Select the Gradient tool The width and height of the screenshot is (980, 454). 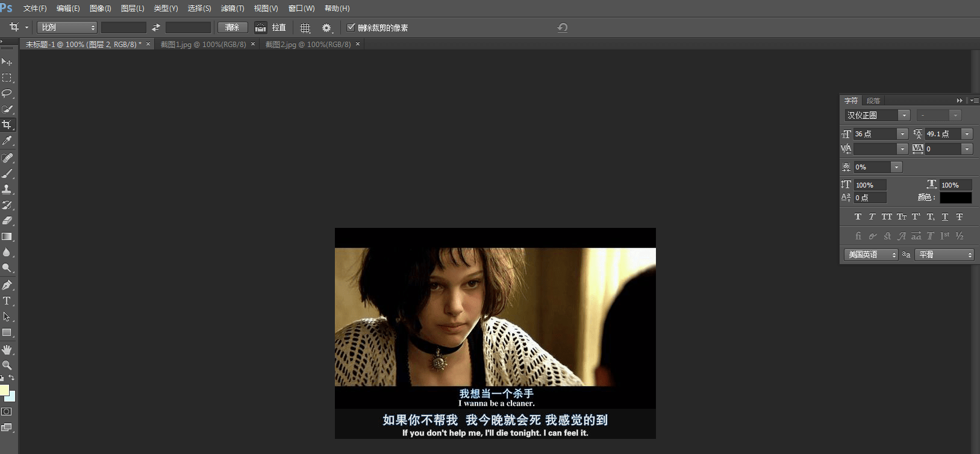point(7,237)
